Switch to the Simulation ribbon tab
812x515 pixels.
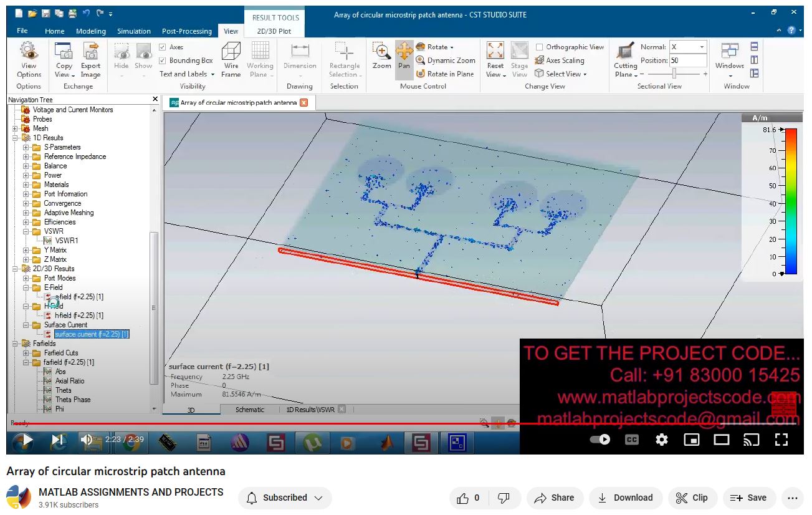[x=134, y=31]
